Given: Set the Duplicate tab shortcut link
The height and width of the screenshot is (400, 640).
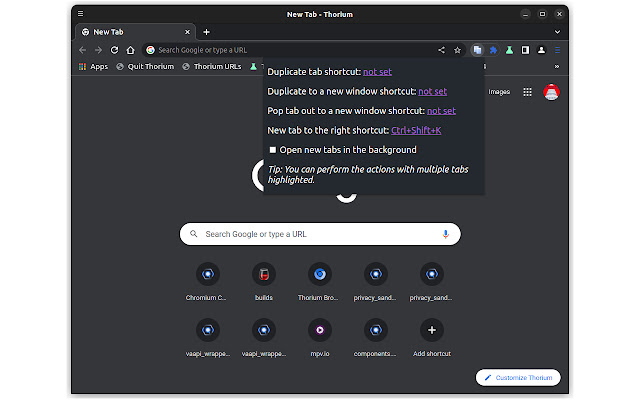Looking at the screenshot, I should tap(377, 72).
